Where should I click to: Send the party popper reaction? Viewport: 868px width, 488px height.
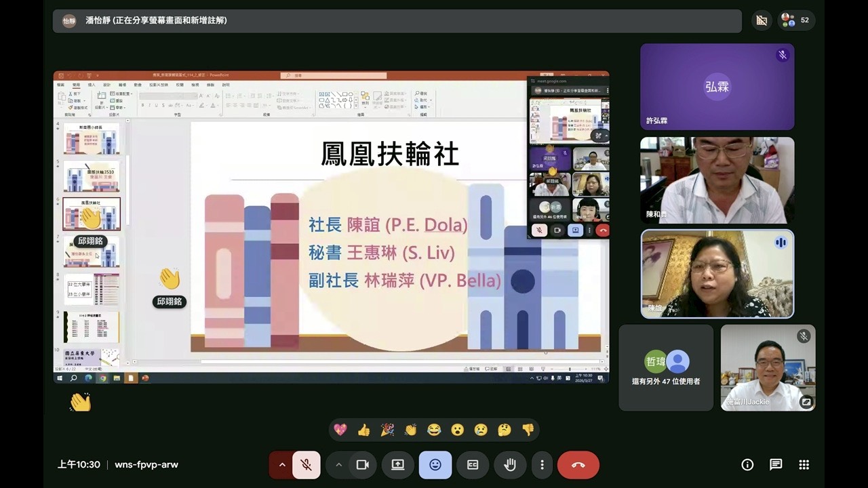pyautogui.click(x=387, y=430)
